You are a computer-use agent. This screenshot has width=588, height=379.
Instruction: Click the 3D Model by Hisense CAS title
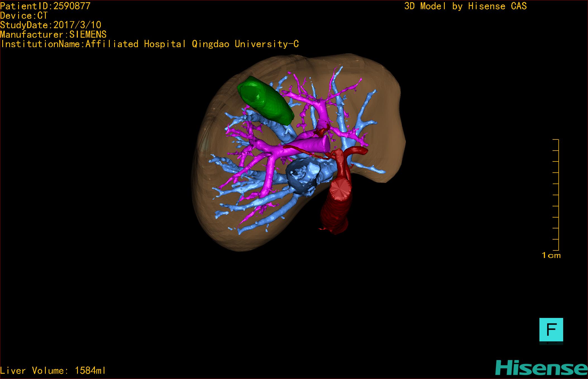(x=465, y=6)
